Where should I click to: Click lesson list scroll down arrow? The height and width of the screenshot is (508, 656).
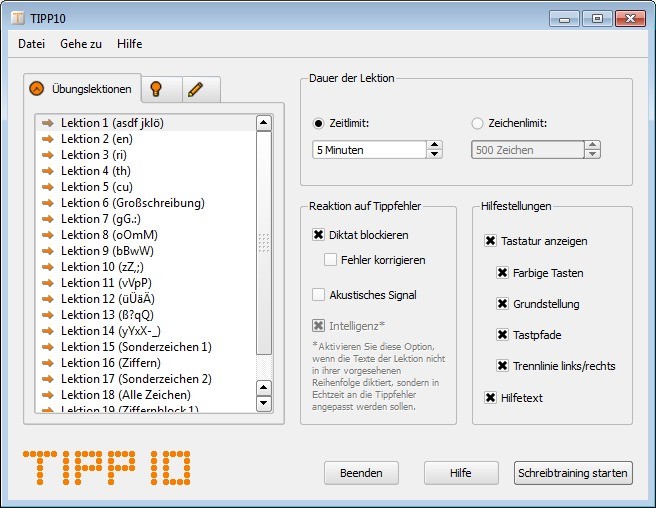(x=264, y=403)
